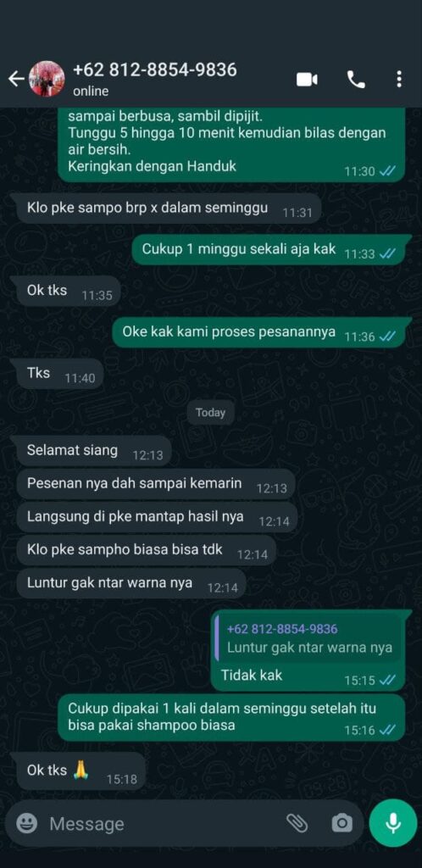Start a voice call
422x868 pixels.
point(356,80)
